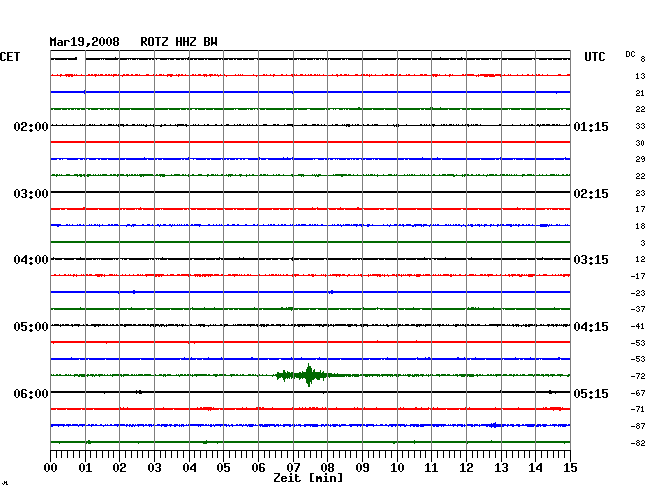The height and width of the screenshot is (494, 650).
Task: Click DC value -17
Action: click(x=638, y=276)
